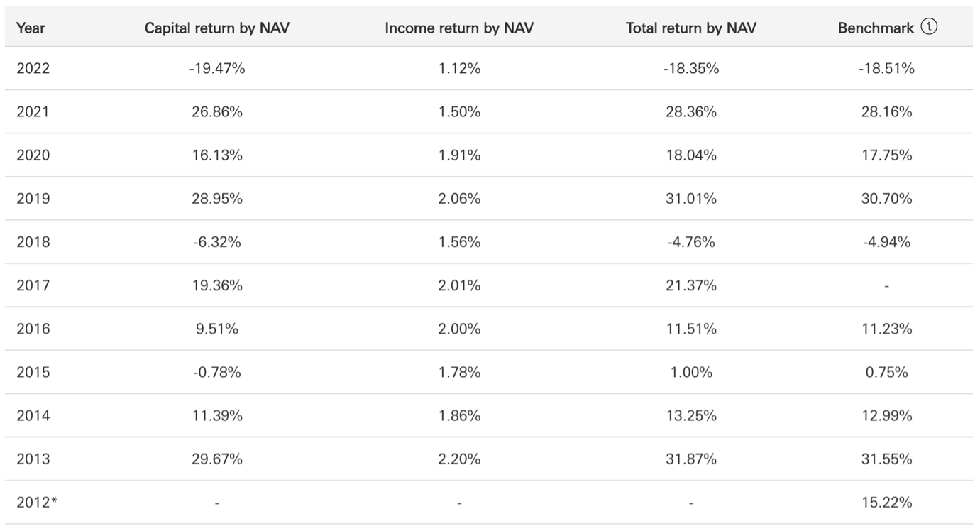Select the 2014 capital return 11.39%
Image resolution: width=980 pixels, height=531 pixels.
(x=217, y=416)
